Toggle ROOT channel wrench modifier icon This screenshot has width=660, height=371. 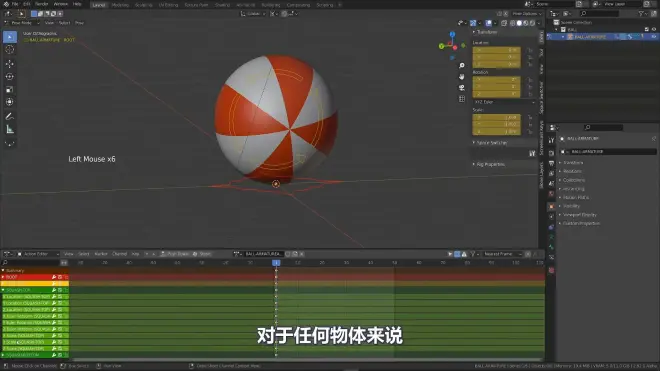coord(54,277)
